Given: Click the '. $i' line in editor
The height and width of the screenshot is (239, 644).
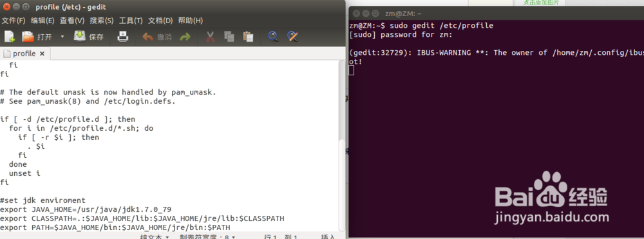Looking at the screenshot, I should click(x=35, y=146).
